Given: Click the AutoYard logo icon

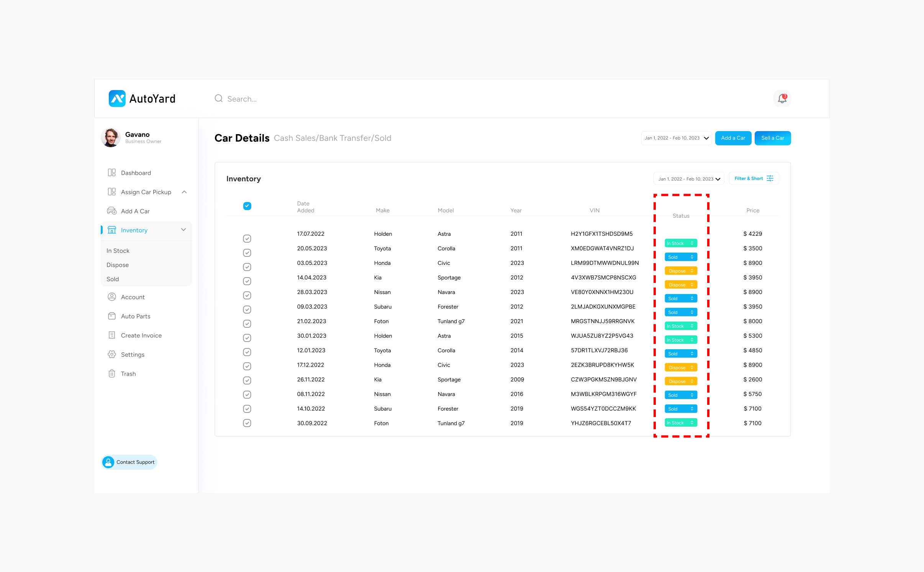Looking at the screenshot, I should point(117,99).
